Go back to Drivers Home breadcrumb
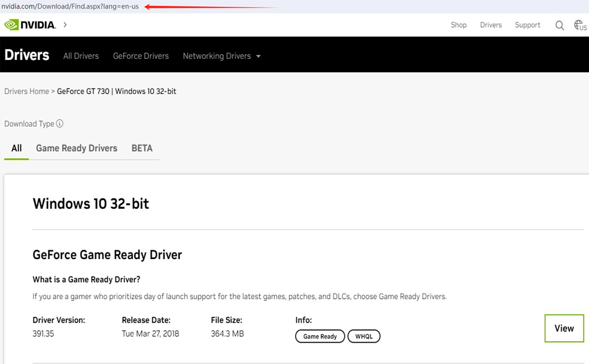Screen dimensions: 589x364 tap(27, 91)
